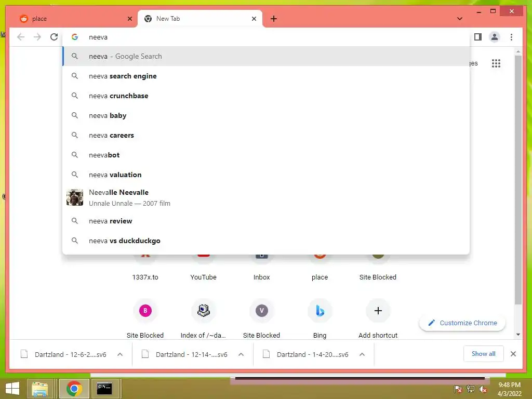The height and width of the screenshot is (399, 532).
Task: Switch to the 'place' tab
Action: pyautogui.click(x=75, y=19)
